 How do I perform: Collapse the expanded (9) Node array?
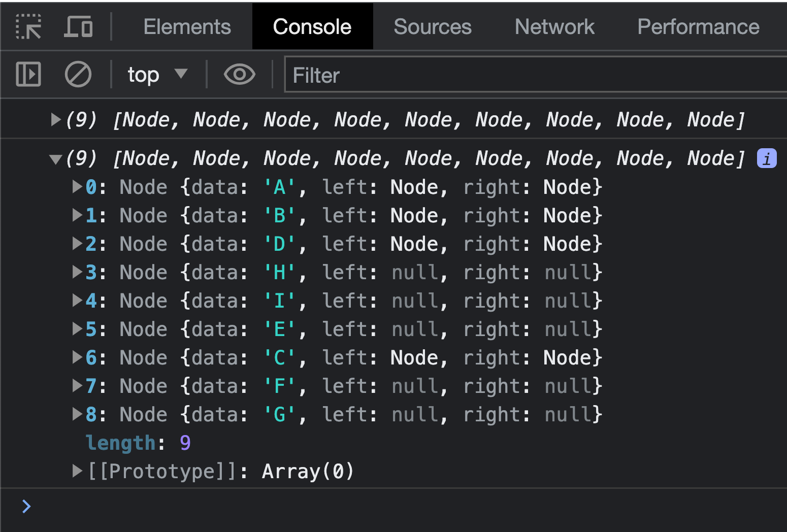click(x=55, y=159)
